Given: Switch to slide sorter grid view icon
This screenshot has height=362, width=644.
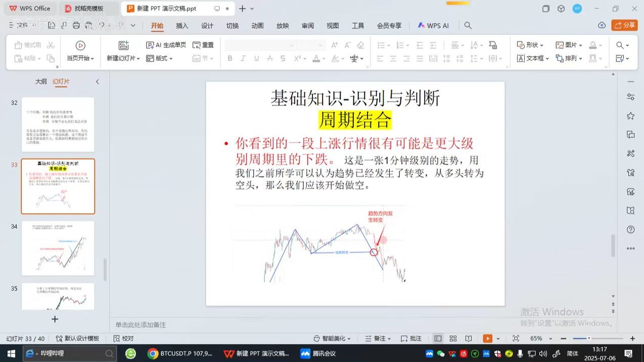Looking at the screenshot, I should [453, 338].
